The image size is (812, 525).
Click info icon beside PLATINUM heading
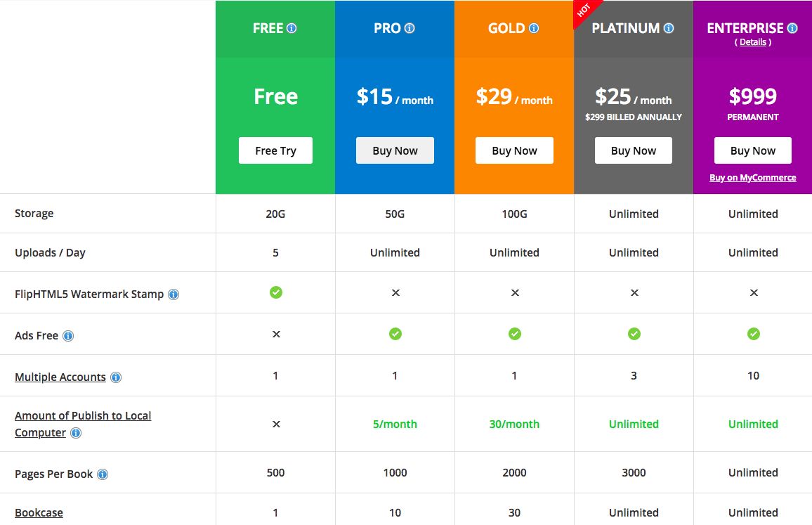click(x=669, y=29)
